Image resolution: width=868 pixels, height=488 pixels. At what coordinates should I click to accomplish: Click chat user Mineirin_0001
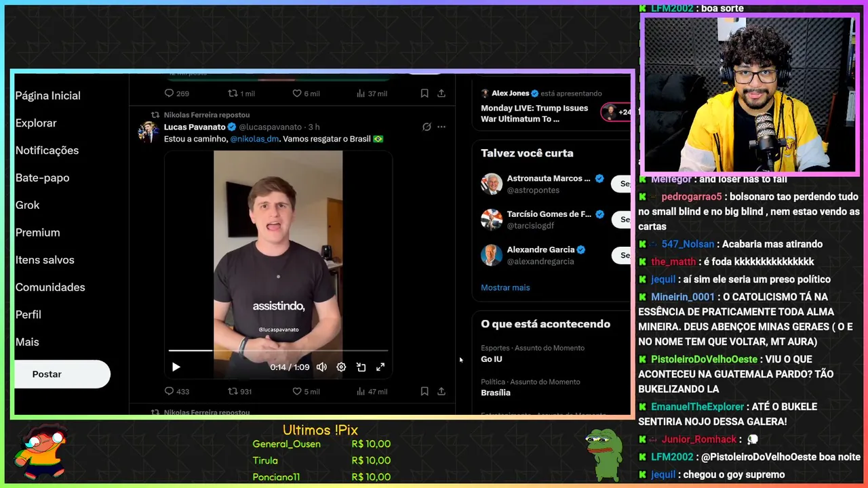683,297
